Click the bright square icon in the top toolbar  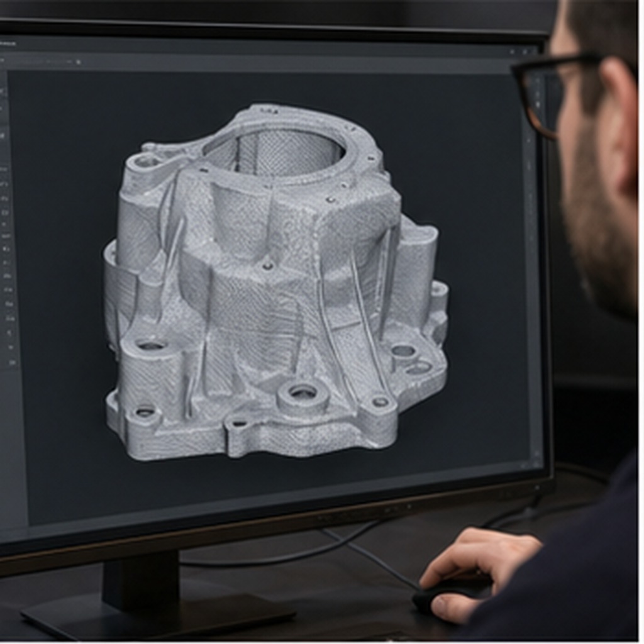78,62
